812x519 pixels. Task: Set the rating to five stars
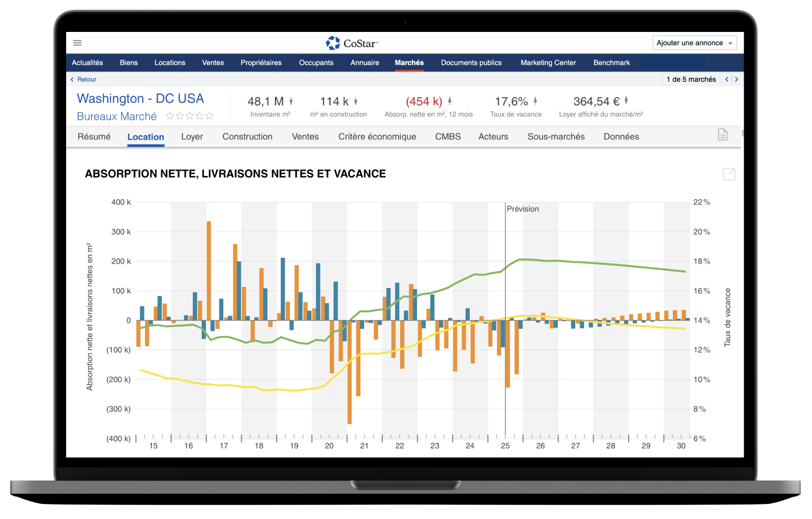point(209,116)
